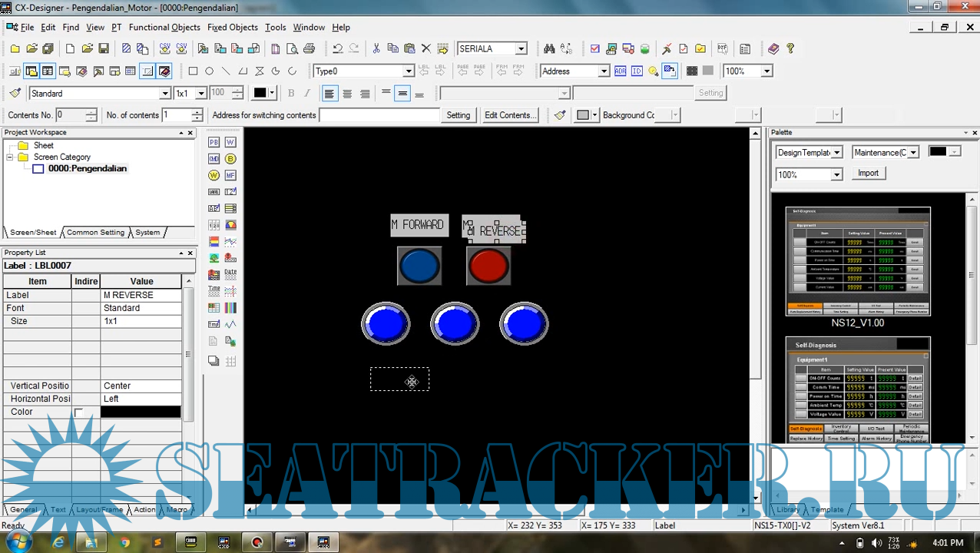
Task: Click the Cut scissors icon
Action: point(376,49)
